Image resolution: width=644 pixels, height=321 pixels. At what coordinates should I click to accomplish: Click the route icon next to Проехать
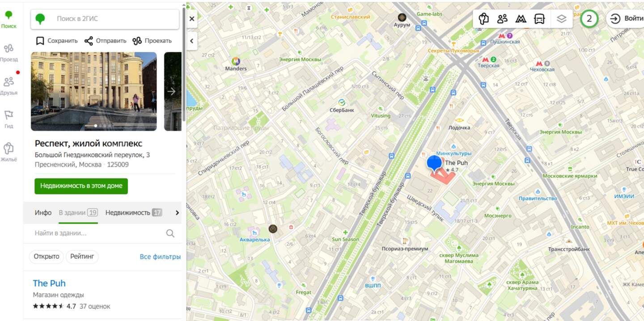point(137,41)
